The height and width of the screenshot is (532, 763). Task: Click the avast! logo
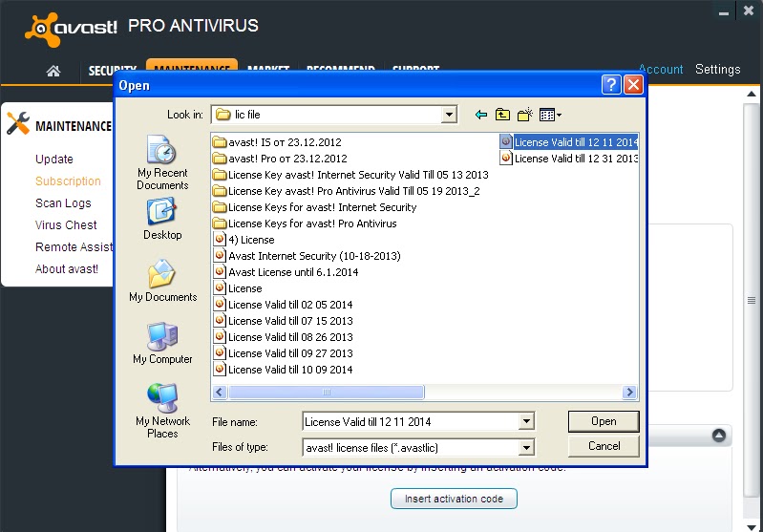coord(71,29)
